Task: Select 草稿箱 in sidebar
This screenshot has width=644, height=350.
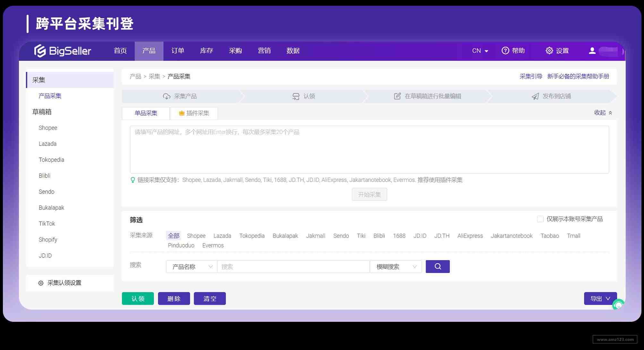Action: click(x=42, y=112)
